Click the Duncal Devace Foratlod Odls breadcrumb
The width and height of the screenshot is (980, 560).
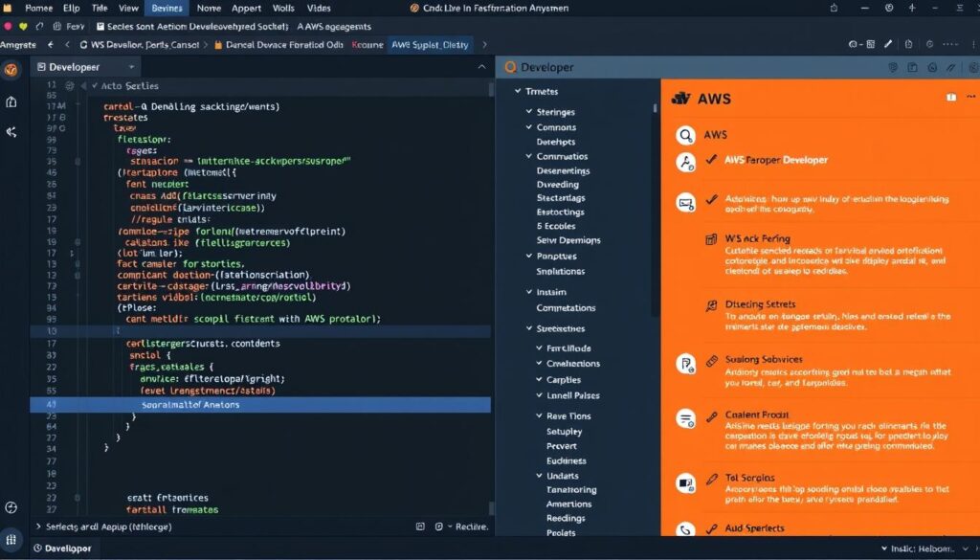278,44
